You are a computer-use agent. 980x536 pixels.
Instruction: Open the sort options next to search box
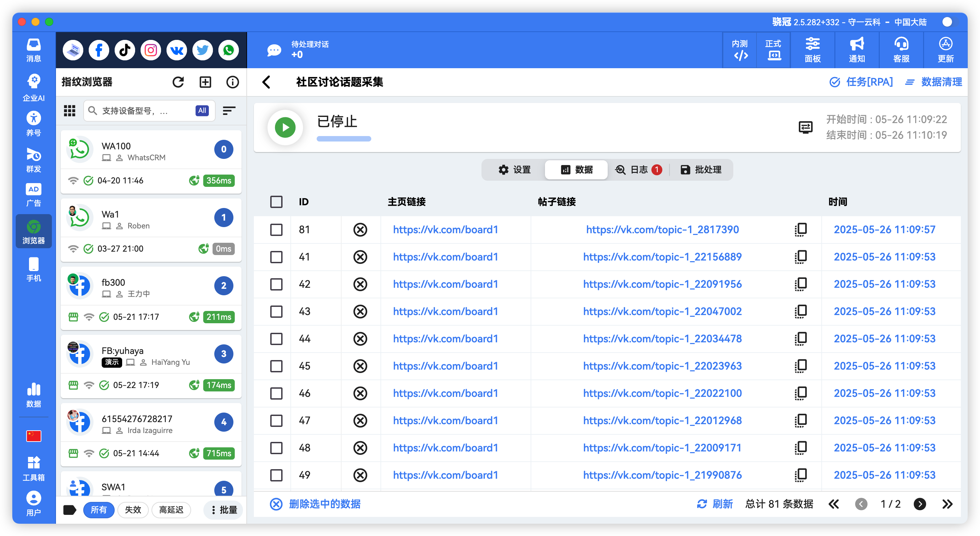pos(229,110)
